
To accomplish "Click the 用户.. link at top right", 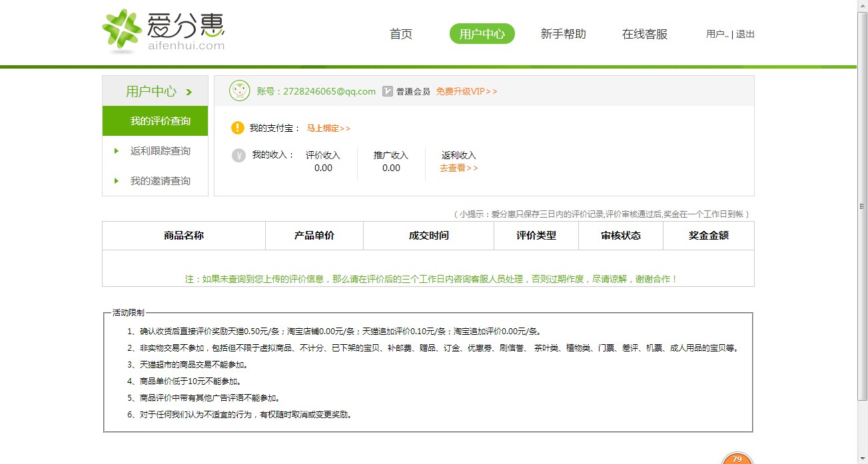I will (717, 34).
